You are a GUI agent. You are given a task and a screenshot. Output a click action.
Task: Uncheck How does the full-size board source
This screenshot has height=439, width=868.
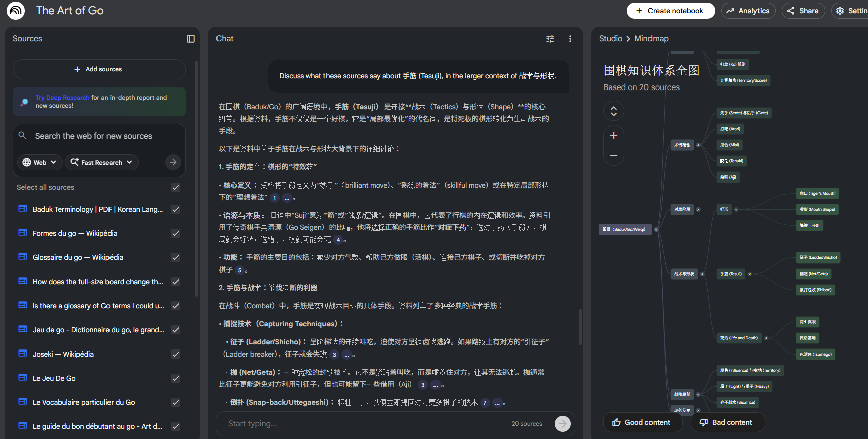coord(176,282)
